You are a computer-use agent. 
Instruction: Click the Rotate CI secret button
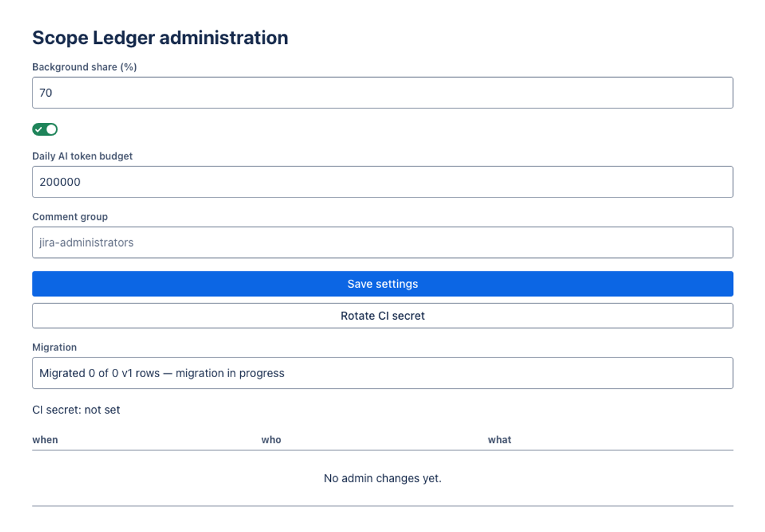tap(382, 316)
